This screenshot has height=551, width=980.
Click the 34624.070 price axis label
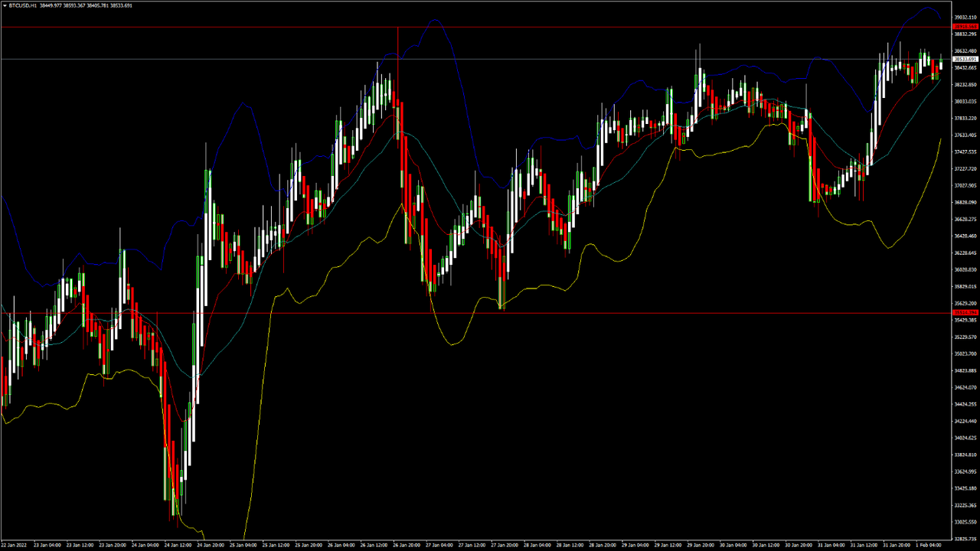click(x=965, y=387)
